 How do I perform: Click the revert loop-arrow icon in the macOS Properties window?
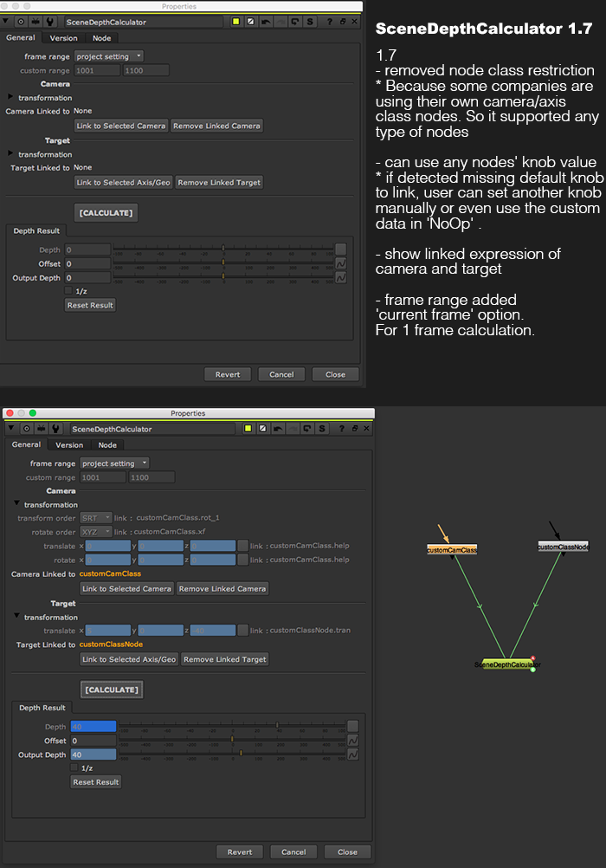click(307, 429)
